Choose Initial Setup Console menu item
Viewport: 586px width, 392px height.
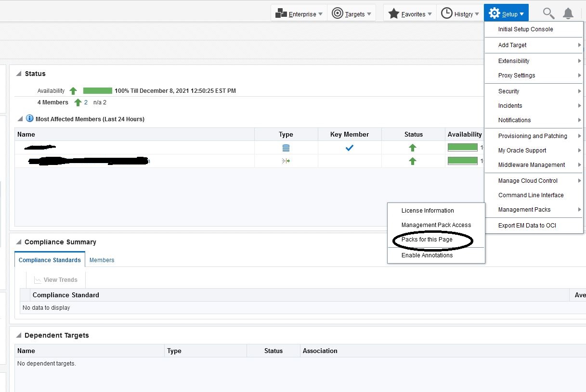(x=525, y=29)
